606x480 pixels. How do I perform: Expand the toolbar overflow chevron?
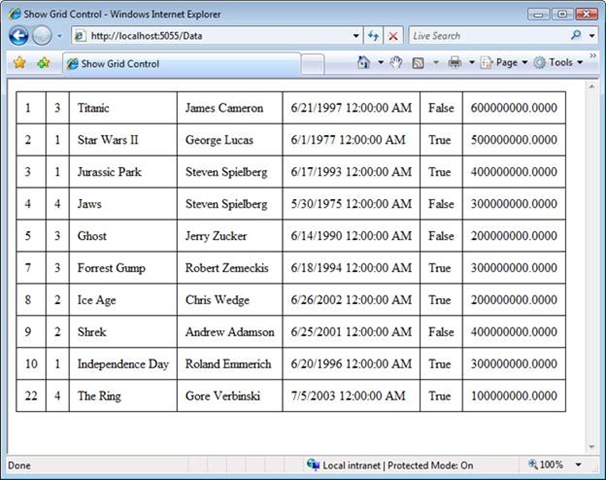point(593,56)
